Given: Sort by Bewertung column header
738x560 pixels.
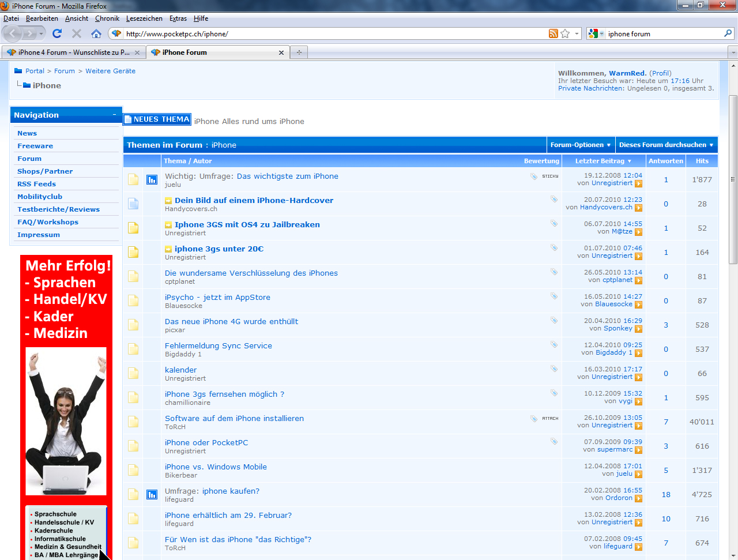Looking at the screenshot, I should pos(541,161).
